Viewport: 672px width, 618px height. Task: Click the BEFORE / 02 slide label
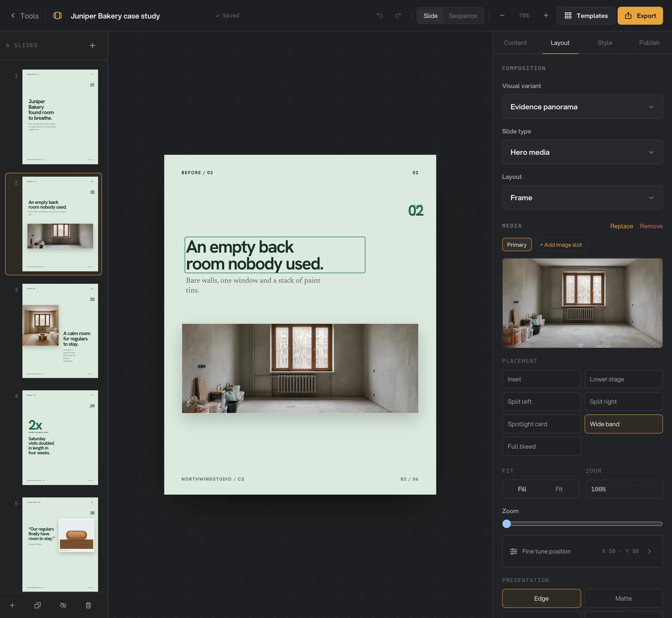[197, 172]
